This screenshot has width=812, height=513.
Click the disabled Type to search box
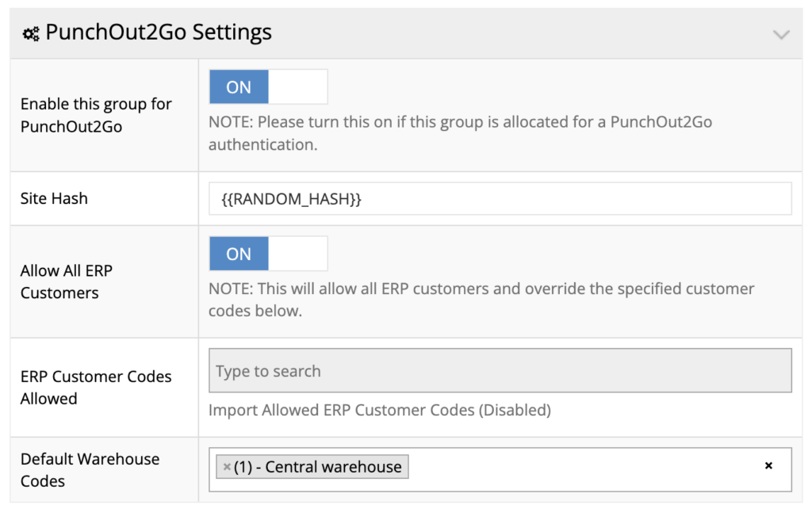[500, 370]
